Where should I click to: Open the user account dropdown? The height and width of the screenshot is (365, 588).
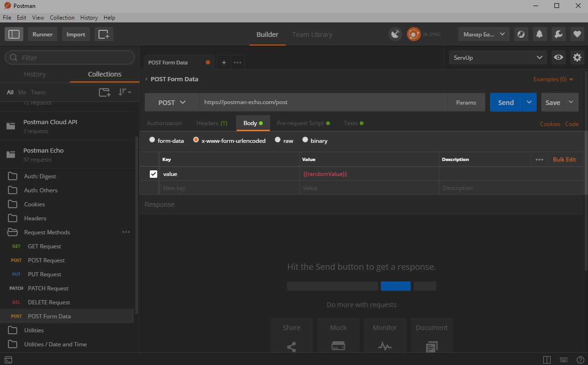(x=484, y=34)
